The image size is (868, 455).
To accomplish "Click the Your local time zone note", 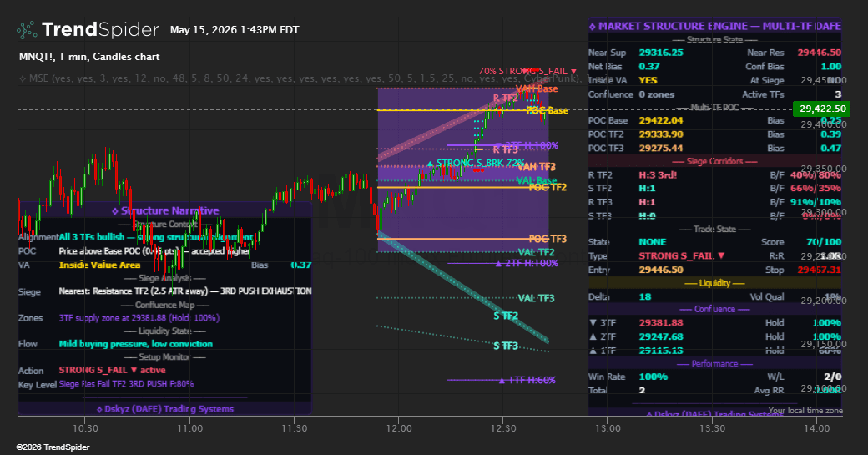I will click(x=805, y=410).
